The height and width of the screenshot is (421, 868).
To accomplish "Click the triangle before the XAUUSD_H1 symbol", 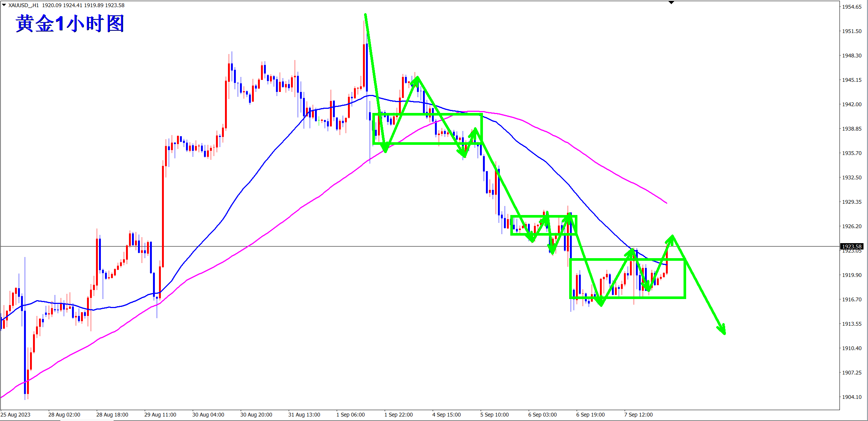I will point(4,5).
